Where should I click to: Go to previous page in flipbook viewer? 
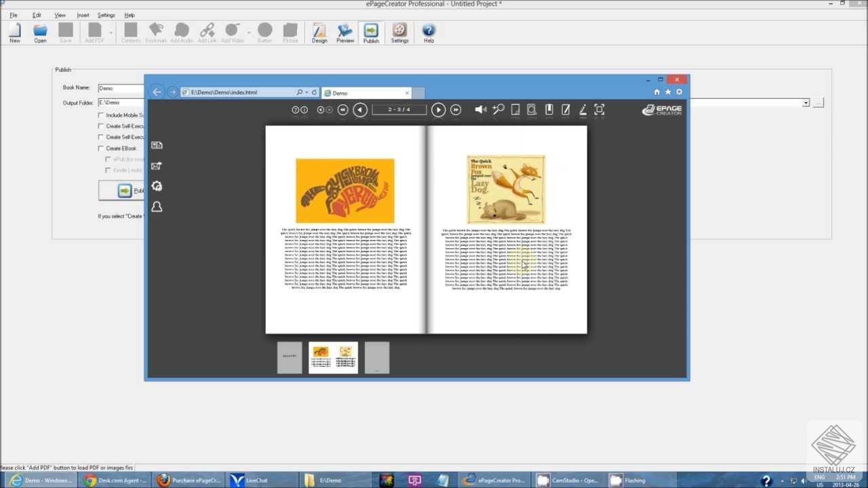tap(360, 110)
